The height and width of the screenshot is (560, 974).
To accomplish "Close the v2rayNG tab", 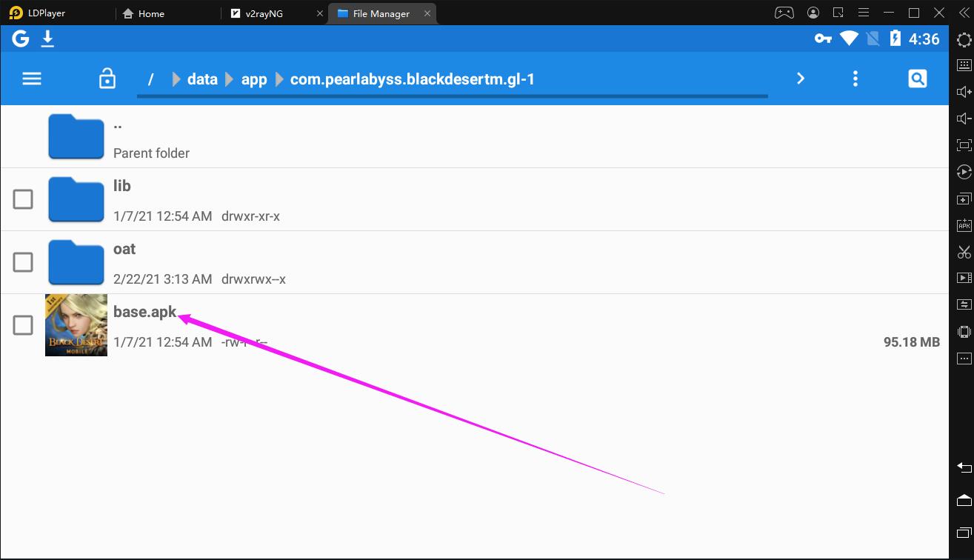I will pyautogui.click(x=319, y=13).
